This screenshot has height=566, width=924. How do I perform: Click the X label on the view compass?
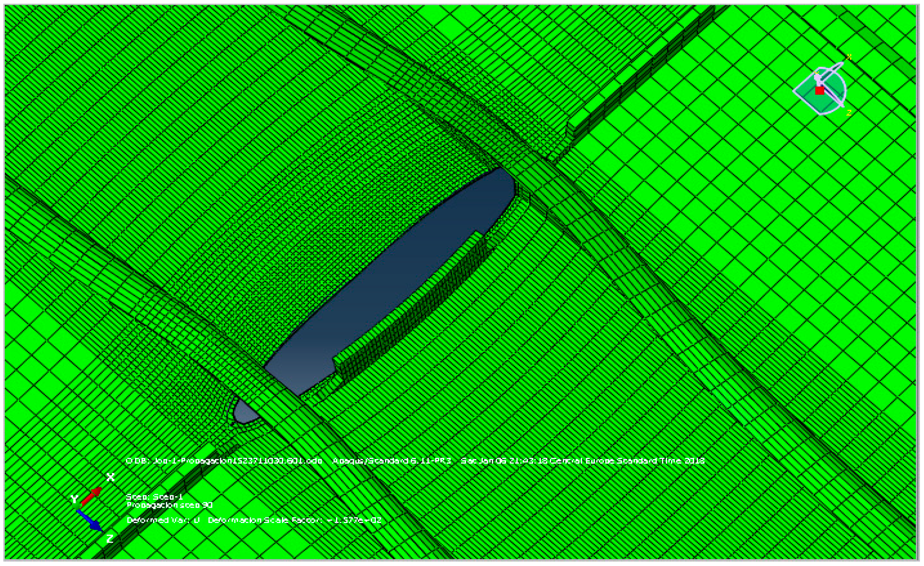(x=849, y=57)
